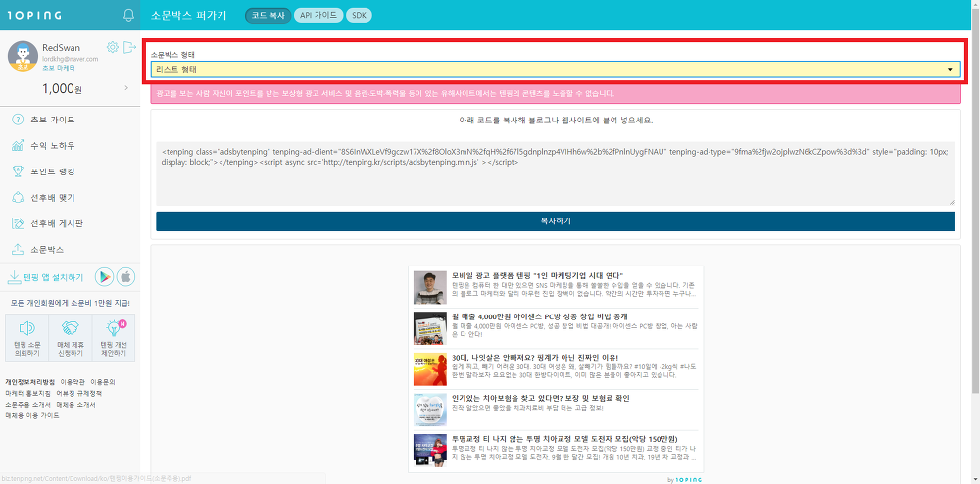This screenshot has width=980, height=484.
Task: Open 매체용 소개서 footer link
Action: [x=75, y=404]
